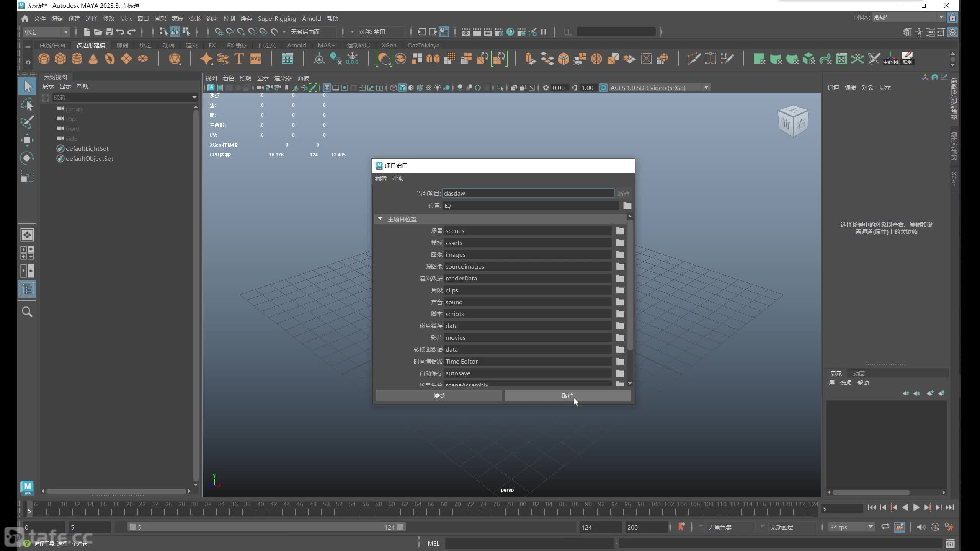Toggle auto keyframe button
Image resolution: width=980 pixels, height=551 pixels.
(x=935, y=527)
